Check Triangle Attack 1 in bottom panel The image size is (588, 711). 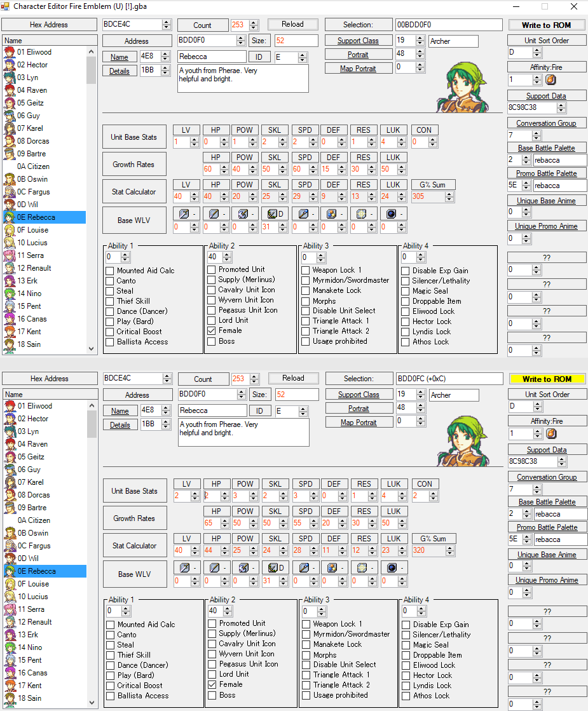point(306,675)
